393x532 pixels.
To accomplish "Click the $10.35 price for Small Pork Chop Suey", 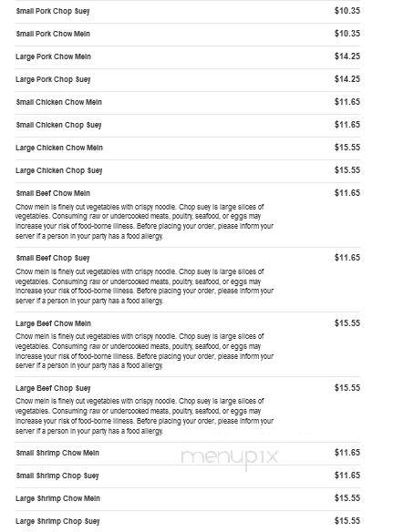I will (x=347, y=11).
